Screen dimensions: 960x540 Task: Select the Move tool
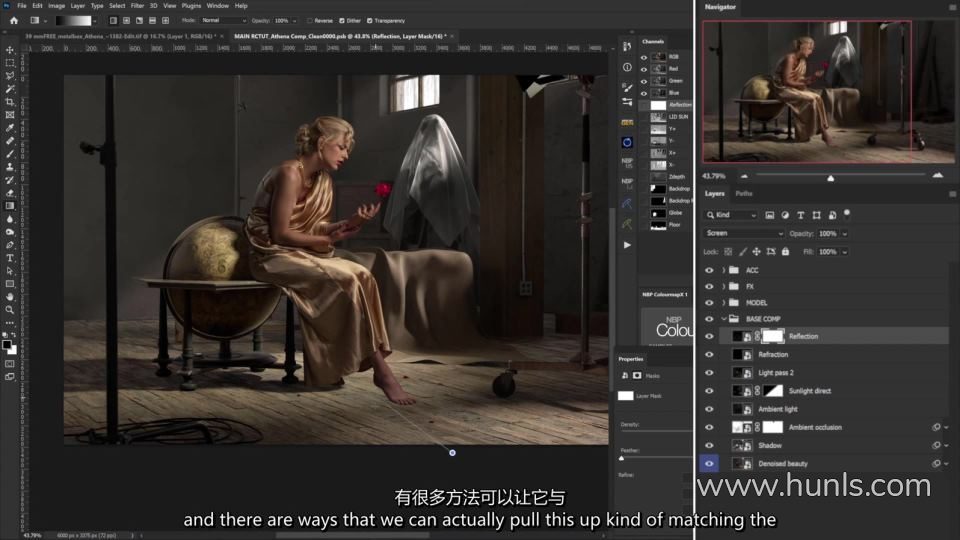tap(10, 50)
